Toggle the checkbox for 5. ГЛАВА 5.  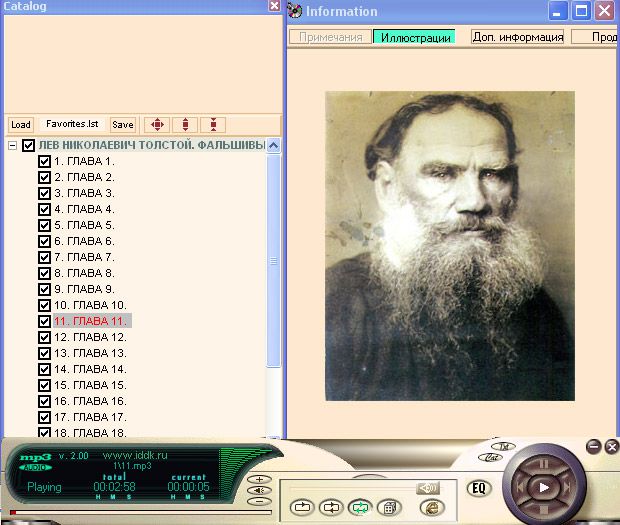pyautogui.click(x=44, y=225)
